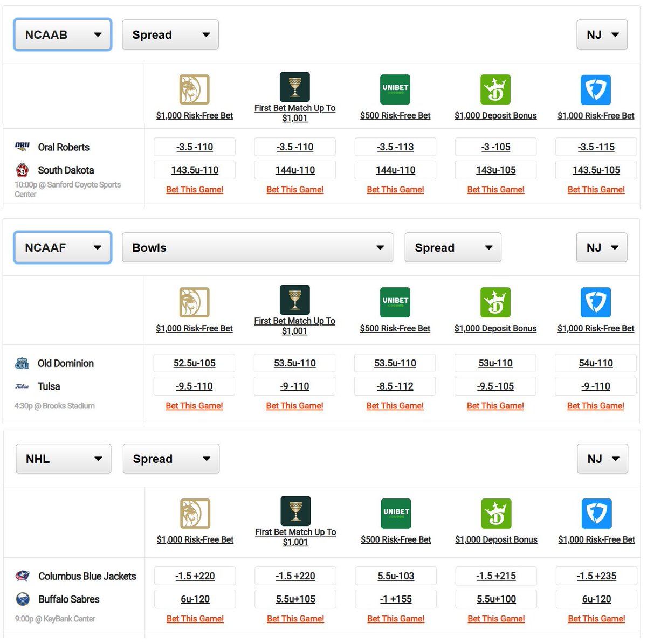Select the -1.5 +235 Blue Jackets puck line
This screenshot has width=647, height=644.
coord(597,576)
